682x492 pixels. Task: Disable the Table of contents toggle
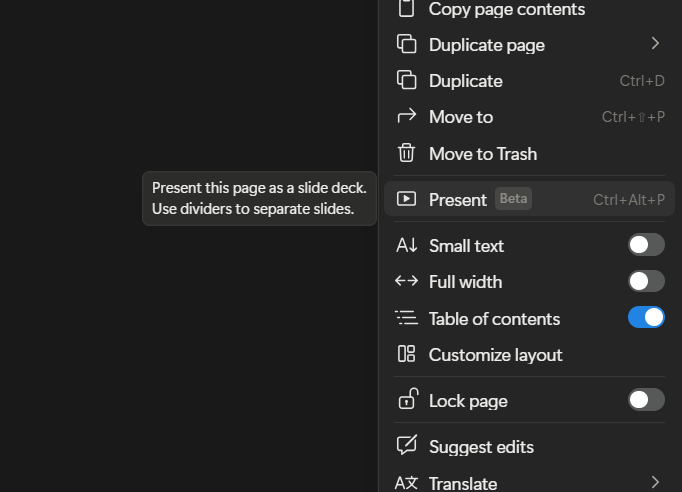point(646,317)
